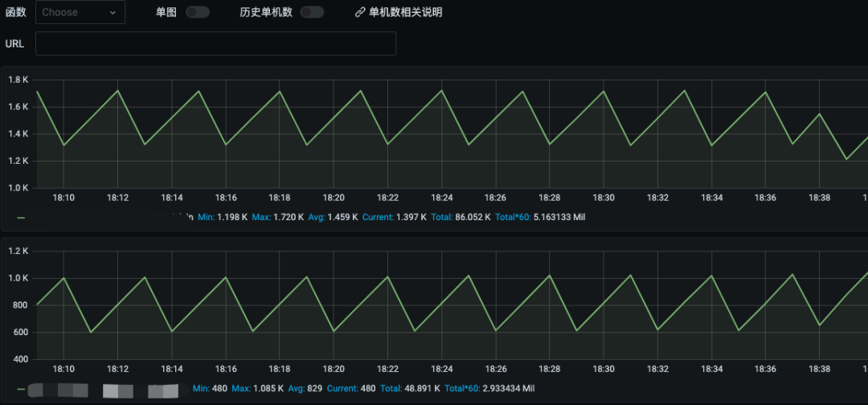Click the 400 axis label on bottom chart
The image size is (868, 405).
pyautogui.click(x=21, y=360)
